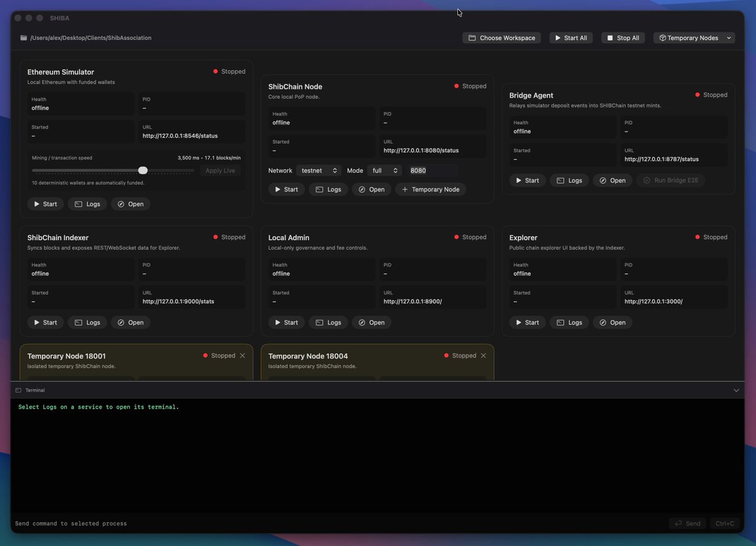Viewport: 756px width, 546px height.
Task: Show Logs for Bridge Agent
Action: (x=570, y=180)
